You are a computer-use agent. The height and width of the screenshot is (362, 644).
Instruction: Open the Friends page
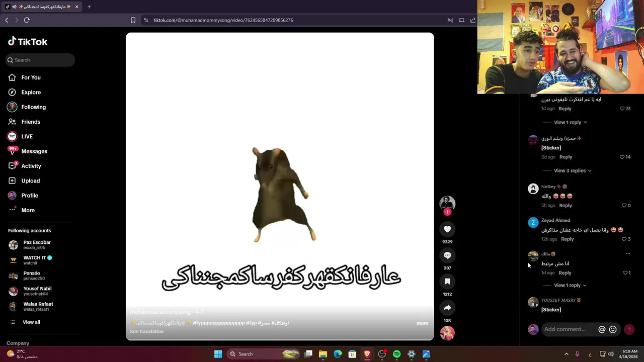[24, 122]
